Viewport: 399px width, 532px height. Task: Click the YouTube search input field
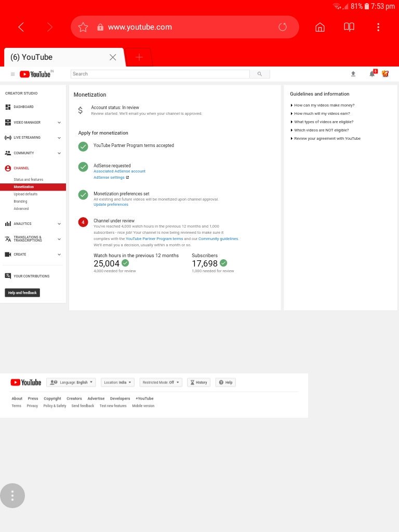pyautogui.click(x=160, y=74)
